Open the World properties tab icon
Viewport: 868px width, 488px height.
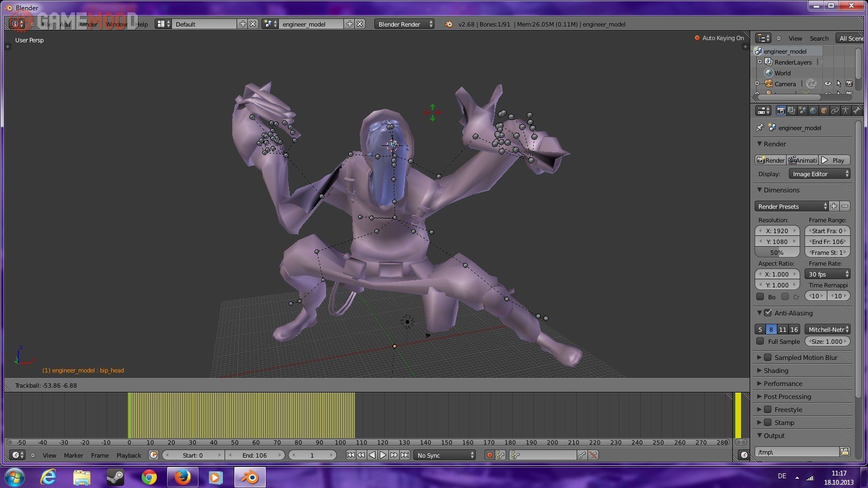click(x=813, y=111)
